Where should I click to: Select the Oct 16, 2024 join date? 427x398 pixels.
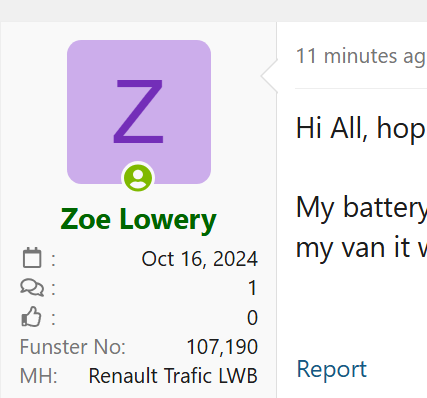pyautogui.click(x=200, y=259)
